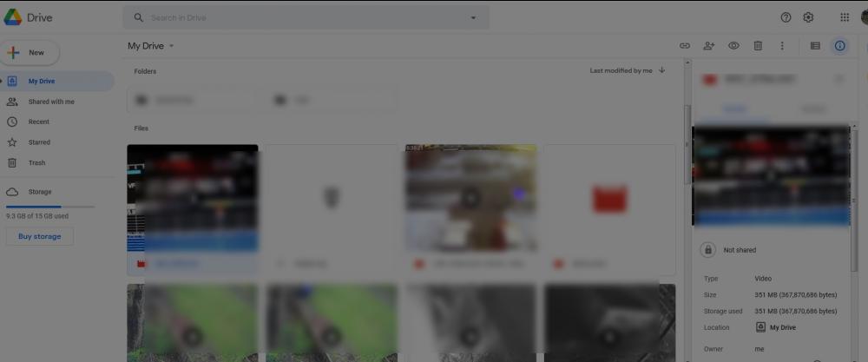Open the Google apps grid
Screen dimensions: 868x362
(x=845, y=17)
